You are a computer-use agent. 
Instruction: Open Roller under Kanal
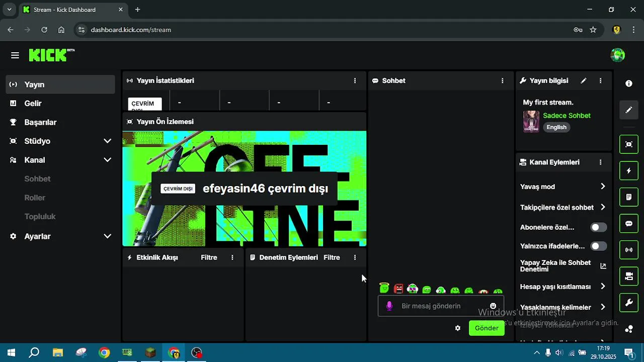(35, 198)
